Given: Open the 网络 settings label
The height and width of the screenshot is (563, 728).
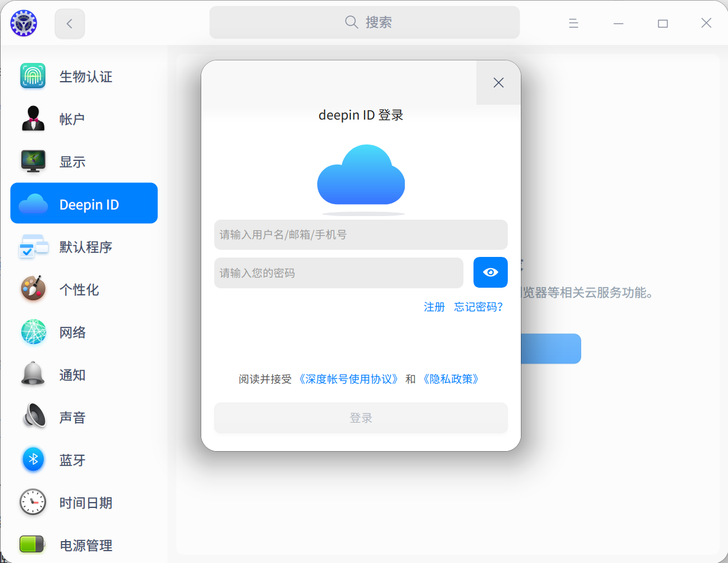Looking at the screenshot, I should click(72, 332).
